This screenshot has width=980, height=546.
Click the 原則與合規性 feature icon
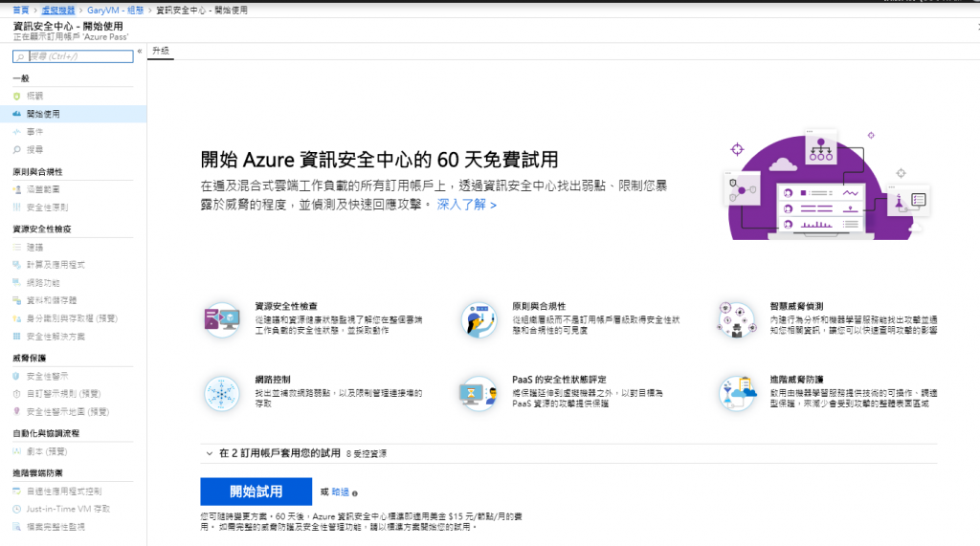(x=479, y=319)
